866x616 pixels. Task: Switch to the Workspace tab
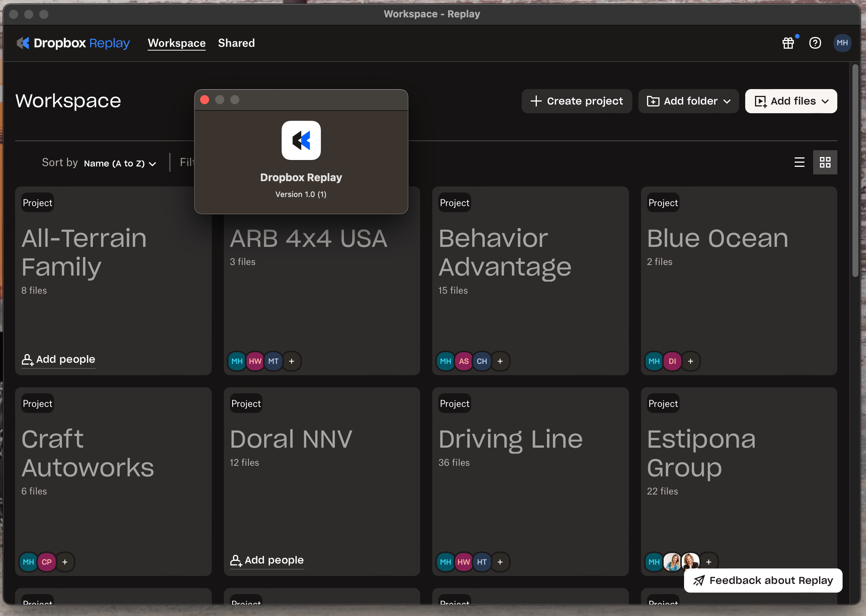(x=177, y=43)
